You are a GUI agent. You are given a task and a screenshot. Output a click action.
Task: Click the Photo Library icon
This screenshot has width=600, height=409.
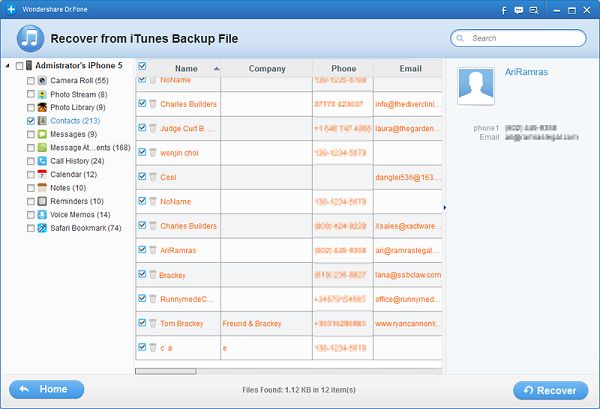coord(42,108)
